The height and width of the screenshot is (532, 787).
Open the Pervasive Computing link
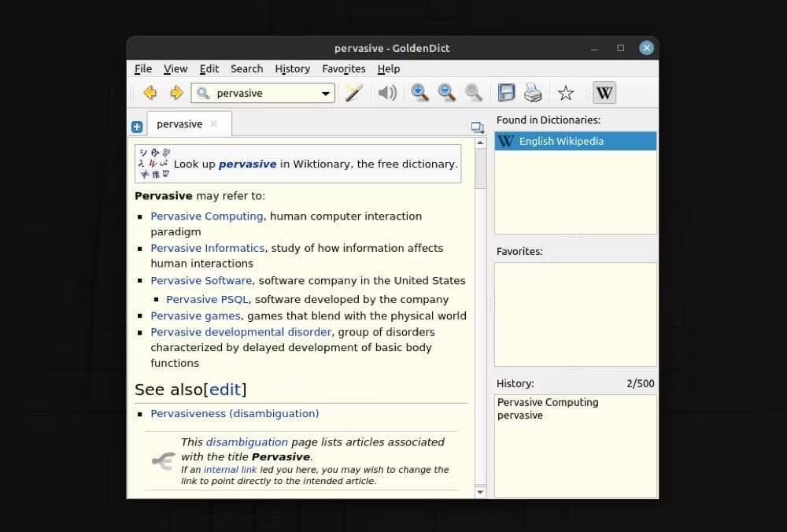(206, 216)
